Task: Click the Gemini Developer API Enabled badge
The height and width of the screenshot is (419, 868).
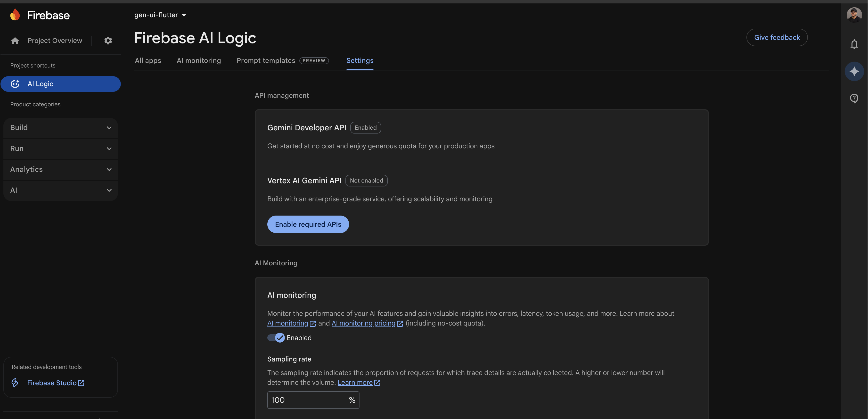Action: tap(366, 128)
